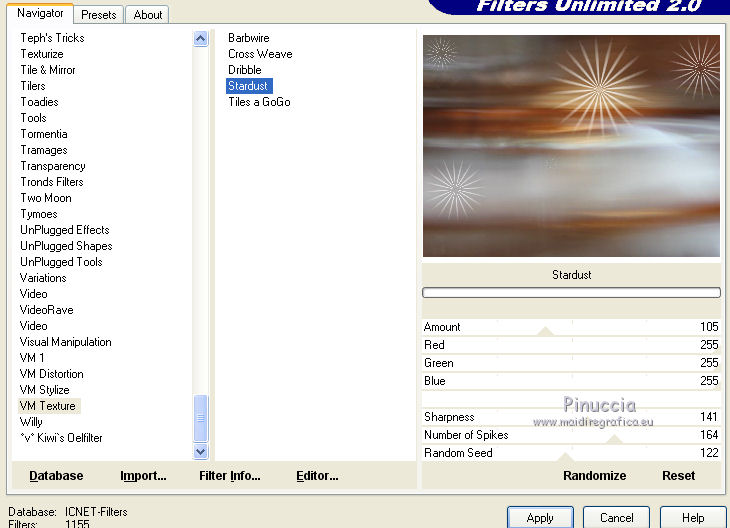Select UnPlugged Shapes category
The height and width of the screenshot is (528, 730).
(x=66, y=246)
